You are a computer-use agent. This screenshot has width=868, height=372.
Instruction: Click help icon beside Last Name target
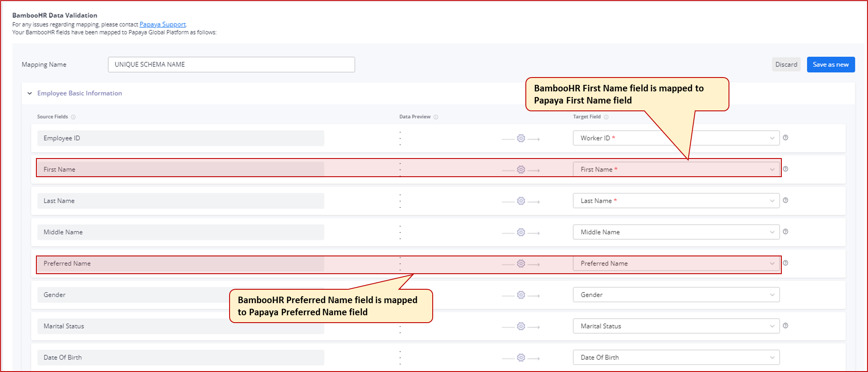pos(785,200)
